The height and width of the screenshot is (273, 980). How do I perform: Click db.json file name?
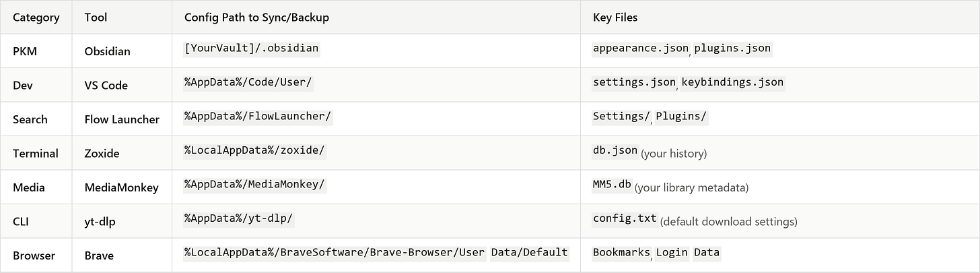tap(615, 150)
